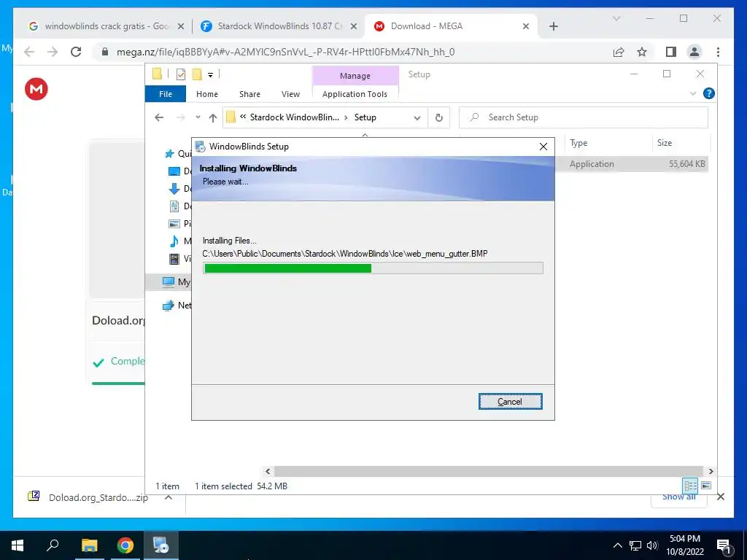Show hidden system tray icons
This screenshot has height=560, width=747.
617,545
